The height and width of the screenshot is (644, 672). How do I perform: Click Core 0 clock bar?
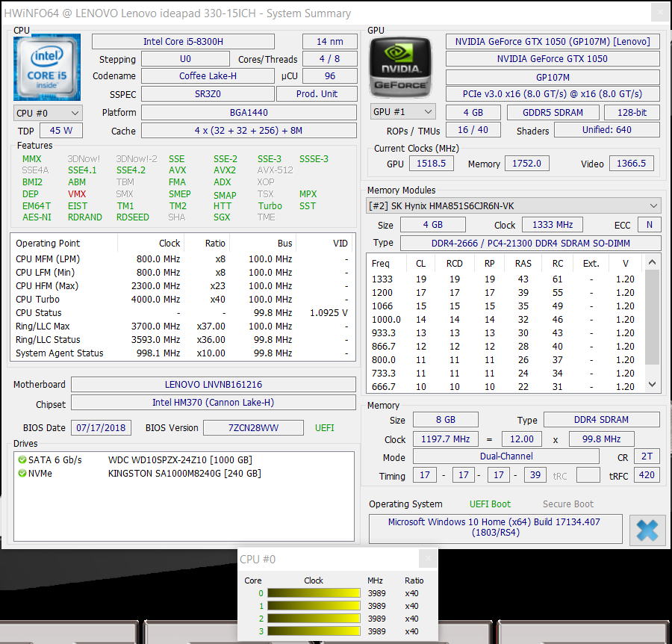point(314,593)
